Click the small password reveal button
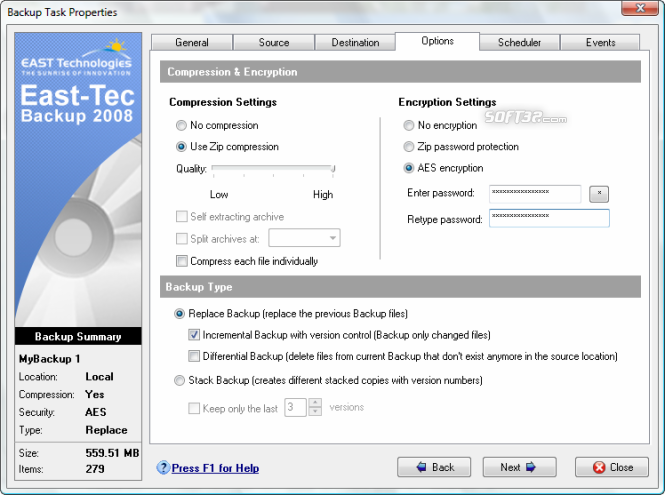This screenshot has width=665, height=495. pyautogui.click(x=599, y=194)
